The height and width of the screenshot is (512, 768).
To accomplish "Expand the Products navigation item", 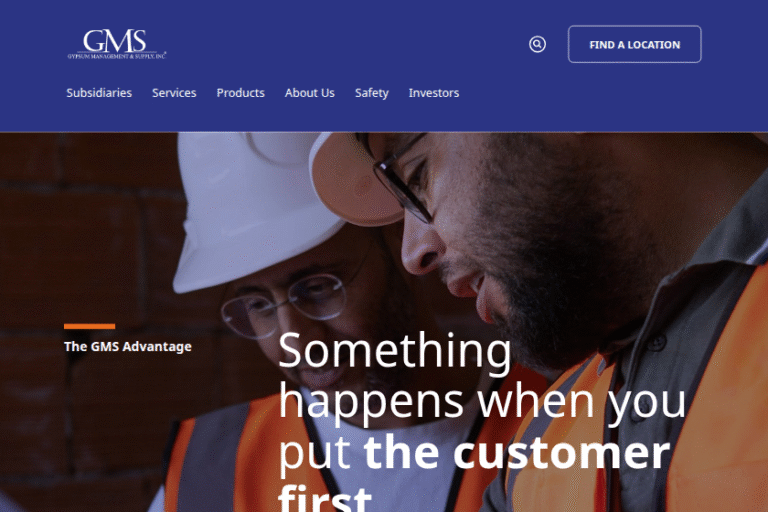I will (240, 93).
